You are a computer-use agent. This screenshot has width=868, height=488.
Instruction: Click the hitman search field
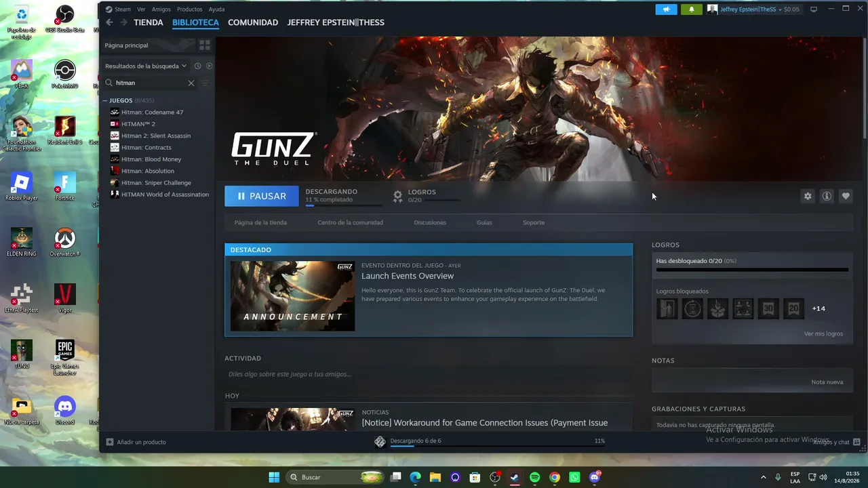pos(149,83)
